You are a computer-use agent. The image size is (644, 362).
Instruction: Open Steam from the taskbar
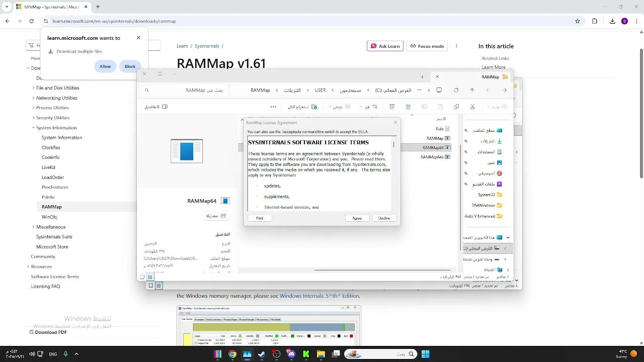click(x=262, y=354)
